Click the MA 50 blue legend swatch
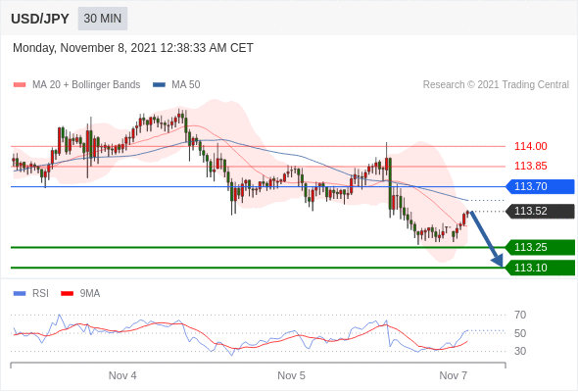Viewport: 578px width, 392px height. (159, 85)
